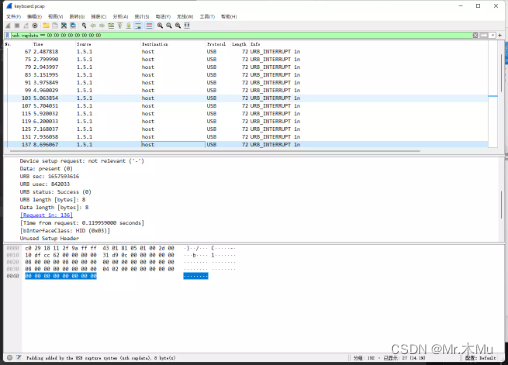Select packet row number 137
Screen dimensions: 508x365
(246, 145)
